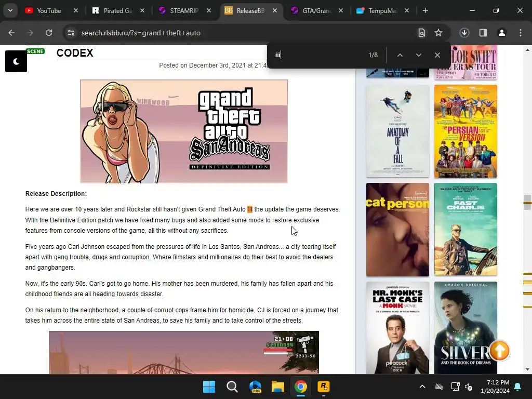Close the YouTube tab
The width and height of the screenshot is (532, 399).
pyautogui.click(x=76, y=10)
